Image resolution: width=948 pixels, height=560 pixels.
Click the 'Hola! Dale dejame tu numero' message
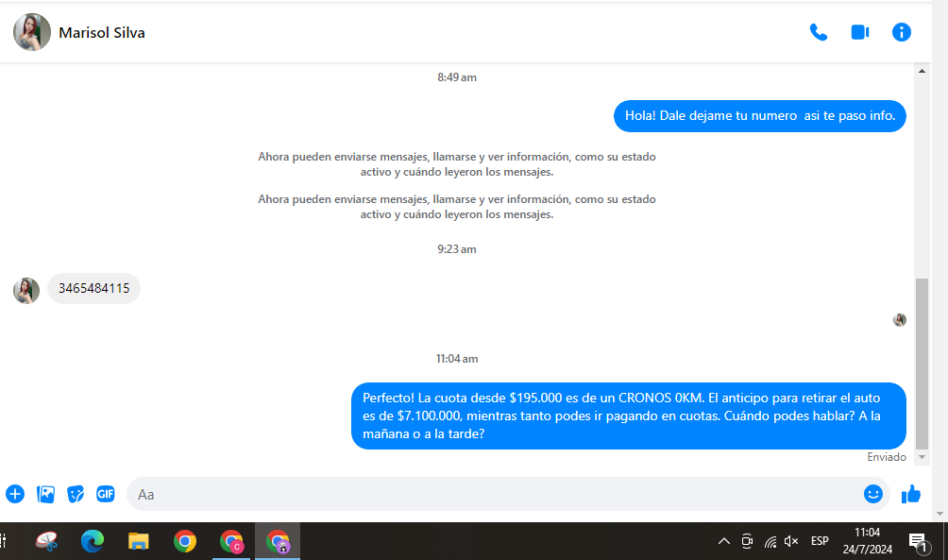pyautogui.click(x=760, y=115)
